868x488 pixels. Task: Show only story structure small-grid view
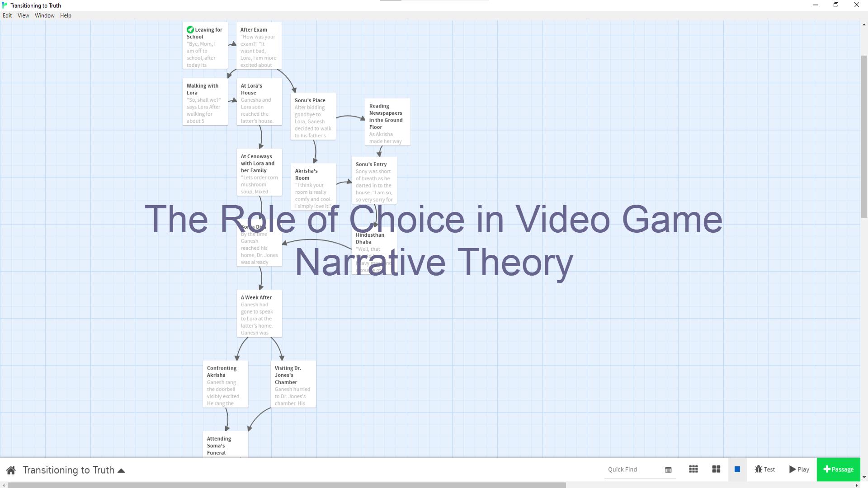pyautogui.click(x=693, y=469)
